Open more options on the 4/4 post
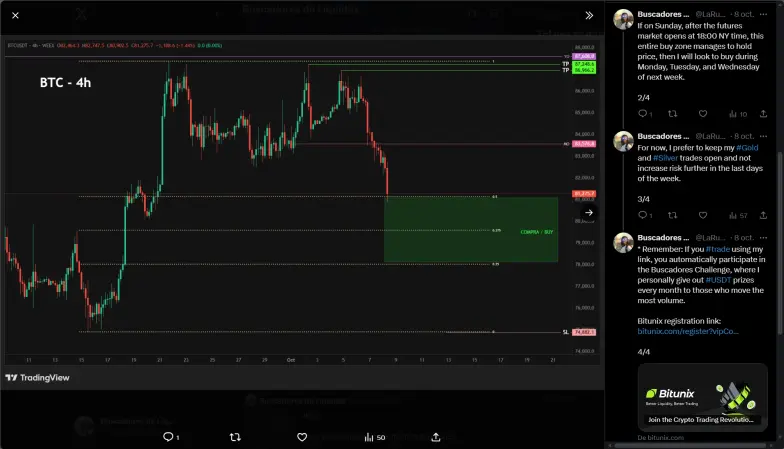This screenshot has height=449, width=784. tap(763, 238)
